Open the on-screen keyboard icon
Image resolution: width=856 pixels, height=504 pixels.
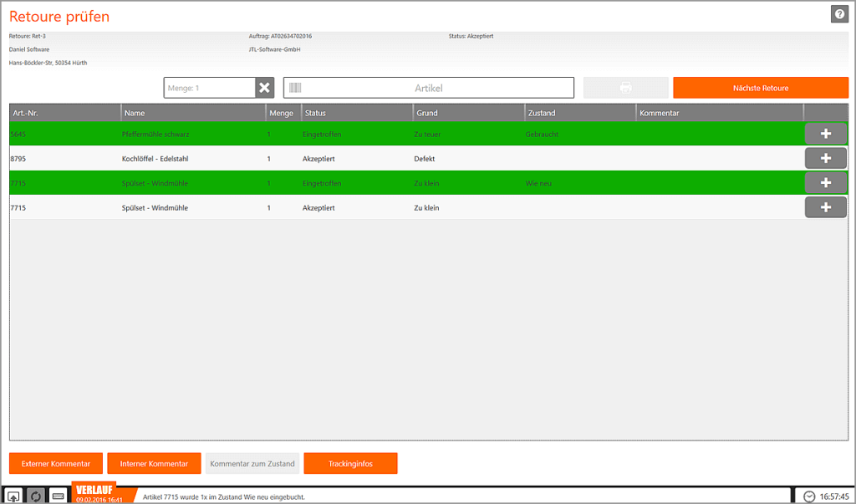(x=59, y=496)
